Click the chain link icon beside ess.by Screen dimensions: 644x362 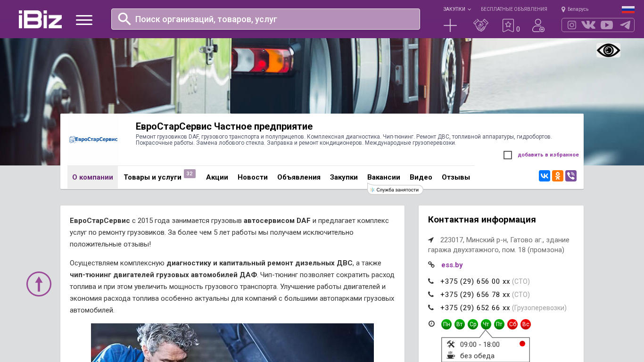click(x=431, y=265)
